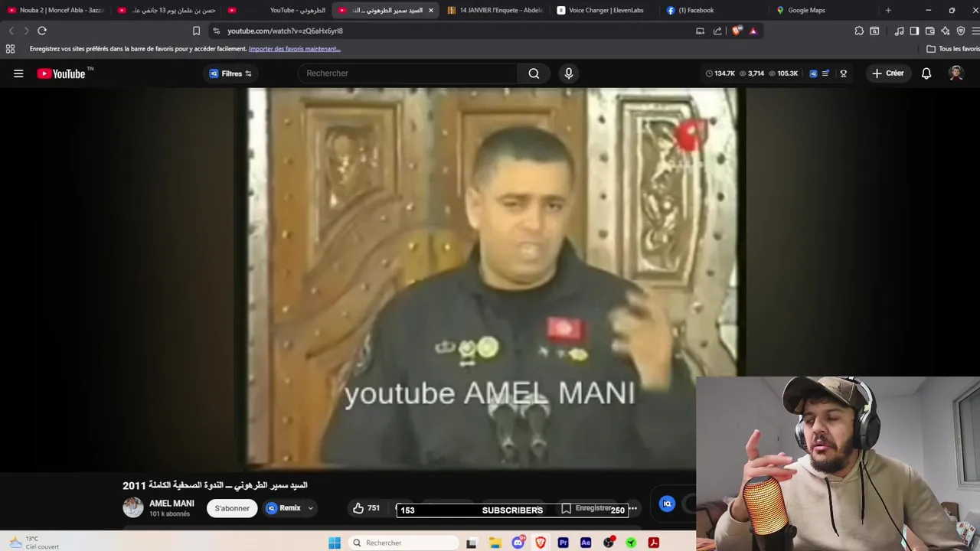980x551 pixels.
Task: Click the vidIQ trophy icon in YouTube header
Action: (843, 73)
